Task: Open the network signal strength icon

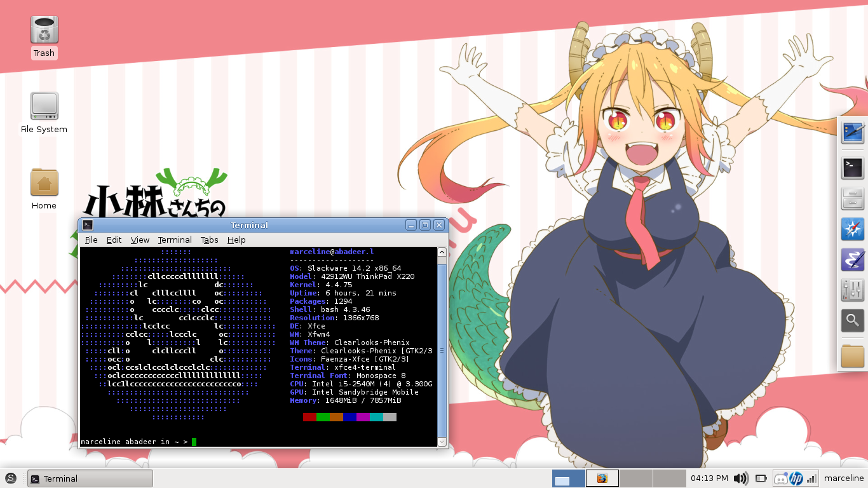Action: (x=811, y=478)
